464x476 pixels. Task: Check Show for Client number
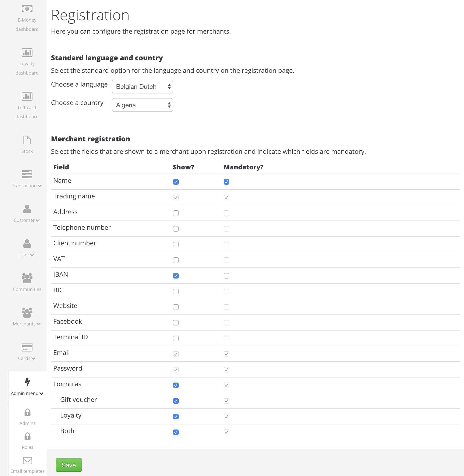[176, 244]
